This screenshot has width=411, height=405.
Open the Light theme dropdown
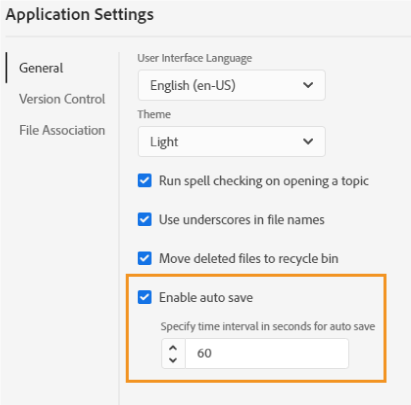232,142
